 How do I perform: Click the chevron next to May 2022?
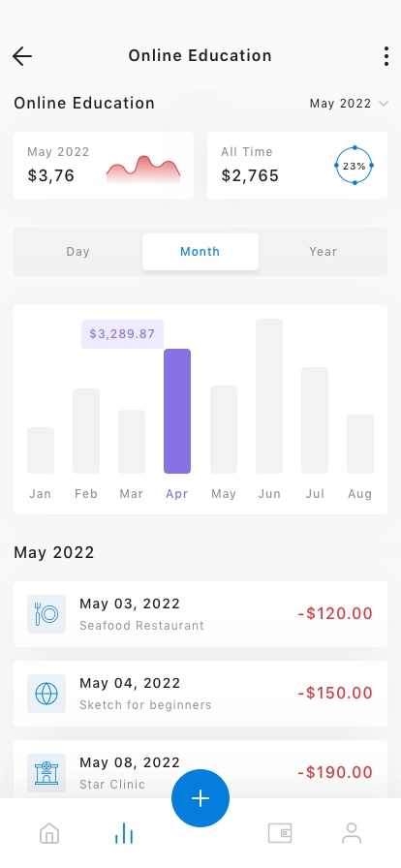coord(384,104)
